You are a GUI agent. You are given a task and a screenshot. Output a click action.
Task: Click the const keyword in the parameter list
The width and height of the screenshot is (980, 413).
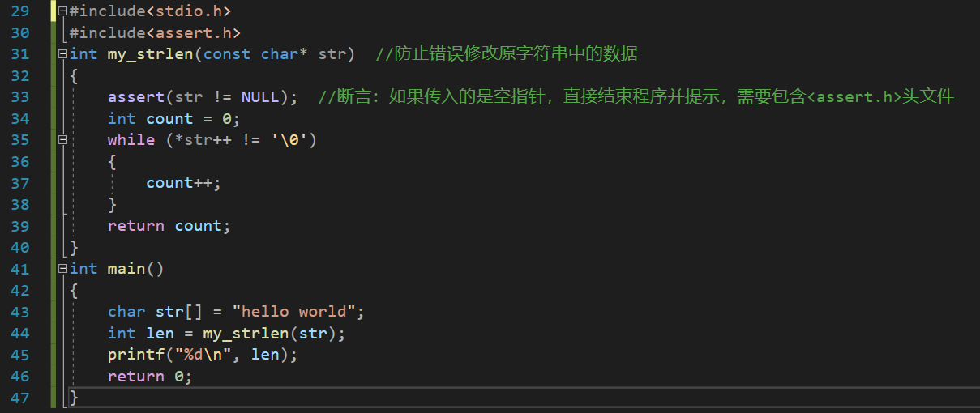coord(226,54)
